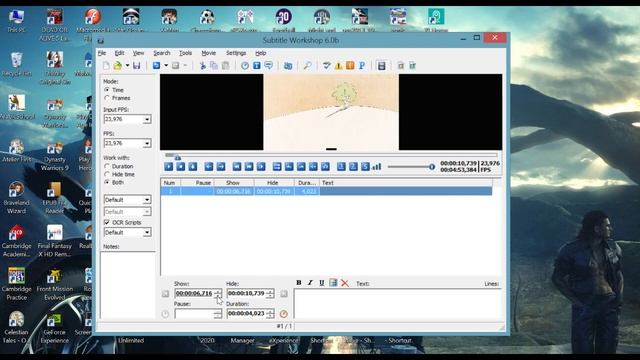This screenshot has height=360, width=640.
Task: Click the Recycle Bin desktop icon
Action: pos(16,64)
